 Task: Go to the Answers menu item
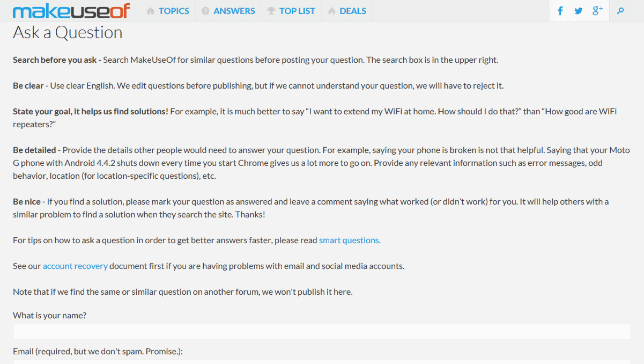click(234, 11)
